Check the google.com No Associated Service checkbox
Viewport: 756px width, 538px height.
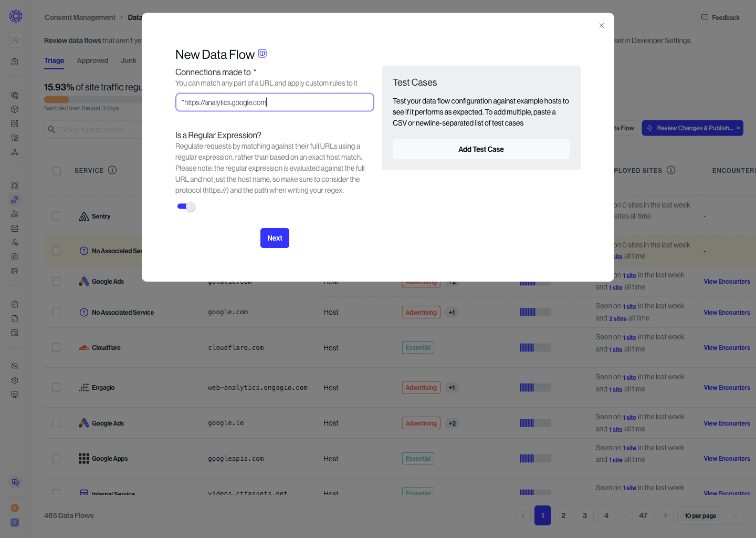56,312
